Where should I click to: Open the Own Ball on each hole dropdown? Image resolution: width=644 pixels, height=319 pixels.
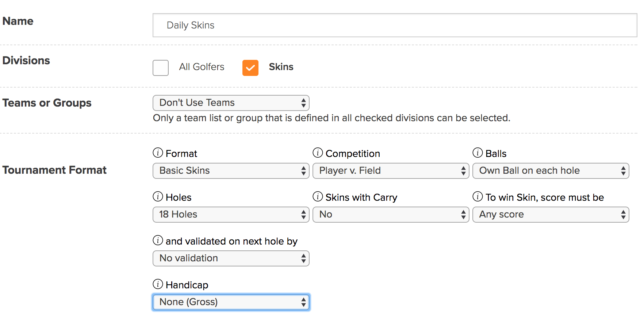pyautogui.click(x=551, y=171)
